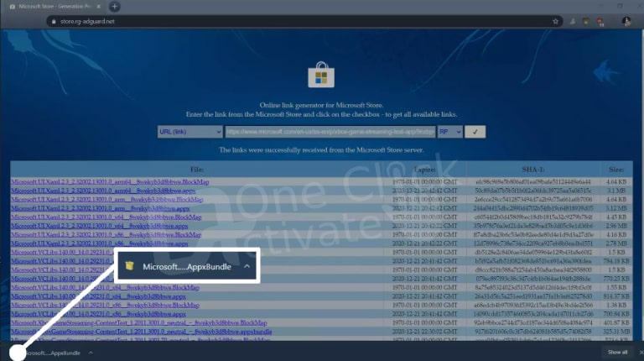Select the 4.45 KB size cell
Viewport: 644px width, 361px height.
coord(616,217)
